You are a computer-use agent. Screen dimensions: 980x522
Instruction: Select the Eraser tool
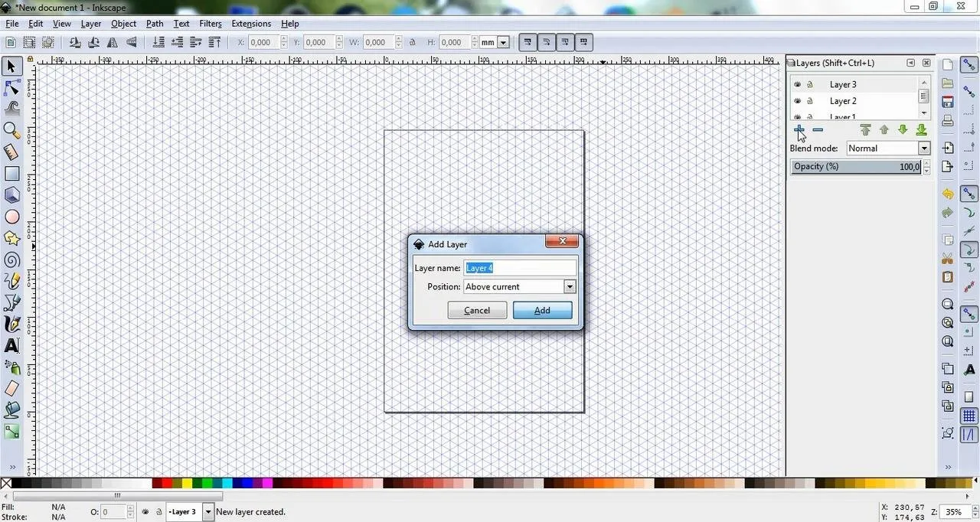pyautogui.click(x=11, y=389)
